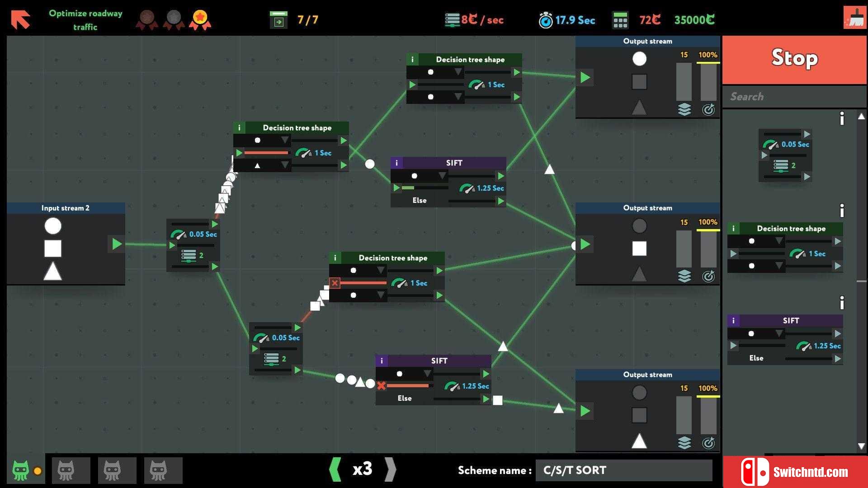Select the green active robot slot
The width and height of the screenshot is (868, 488).
click(x=21, y=470)
